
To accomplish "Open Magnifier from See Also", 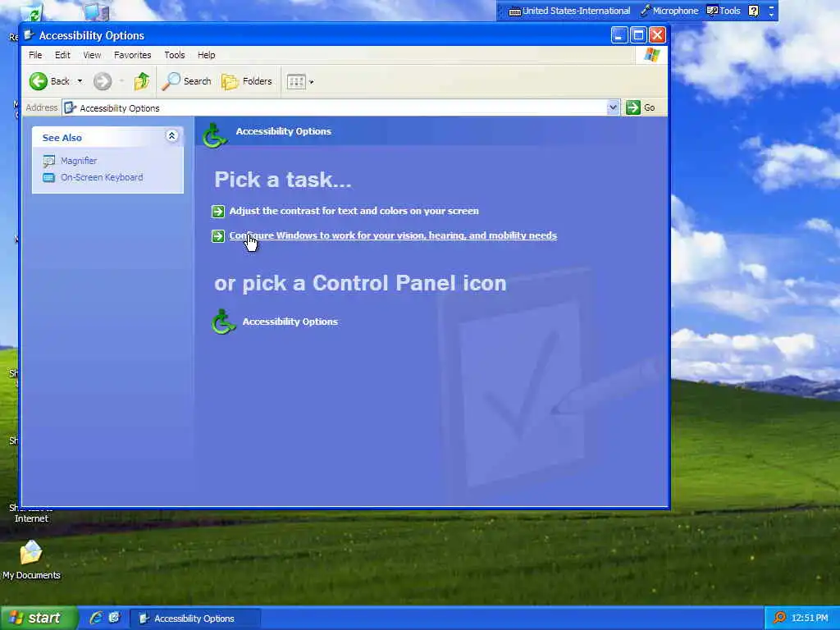I will click(79, 161).
